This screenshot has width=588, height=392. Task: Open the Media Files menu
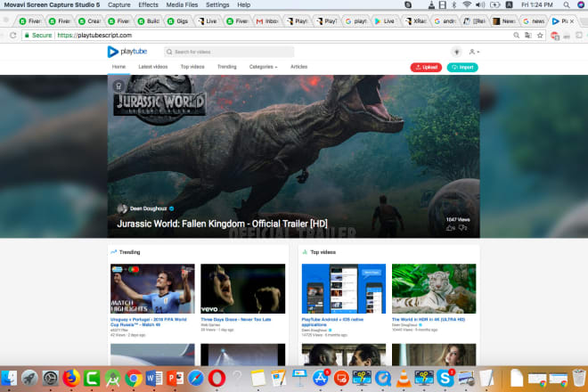[182, 4]
